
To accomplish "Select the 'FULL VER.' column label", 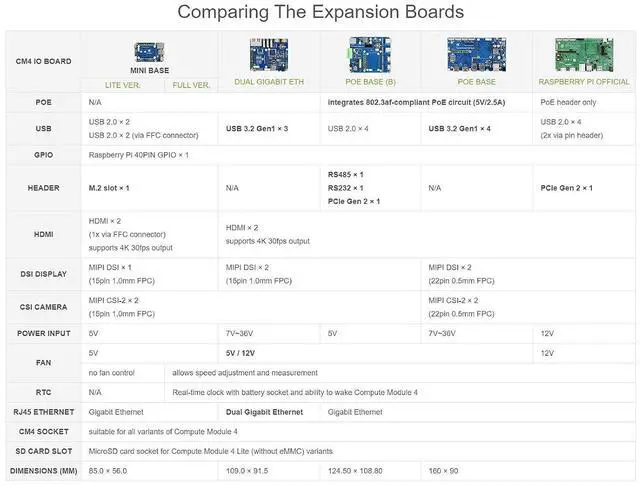I will pos(191,85).
